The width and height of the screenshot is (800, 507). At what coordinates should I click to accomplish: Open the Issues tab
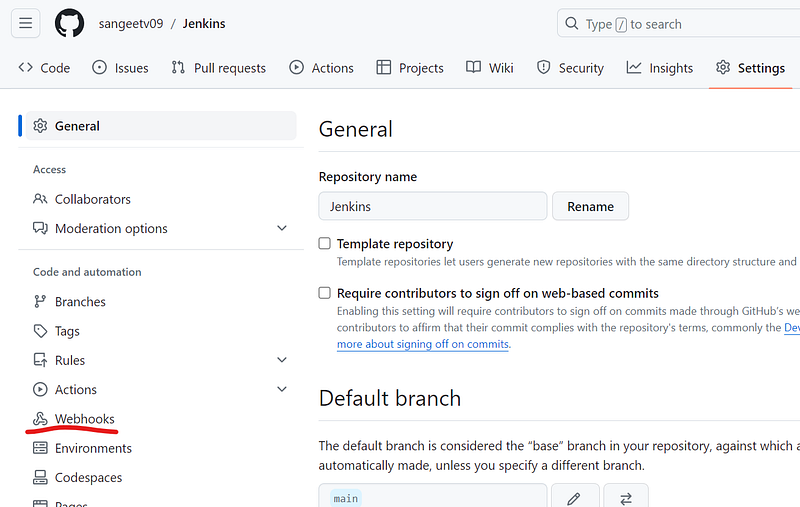click(x=120, y=68)
